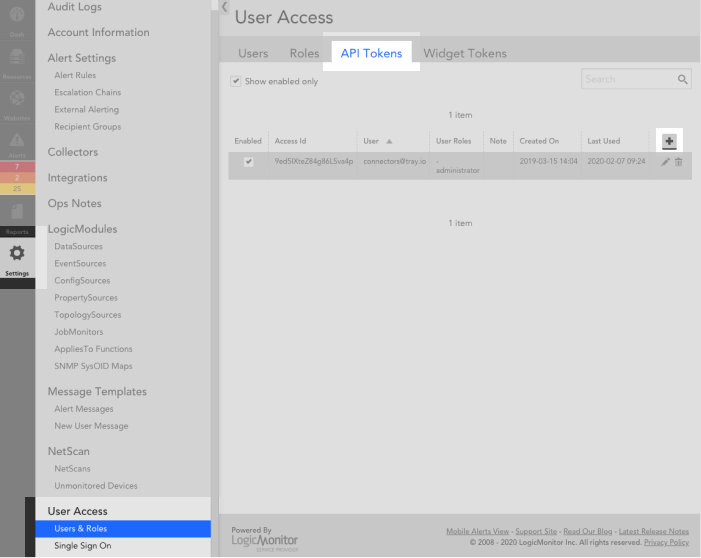701x558 pixels.
Task: Open the Alerts warning triangle icon
Action: point(17,144)
